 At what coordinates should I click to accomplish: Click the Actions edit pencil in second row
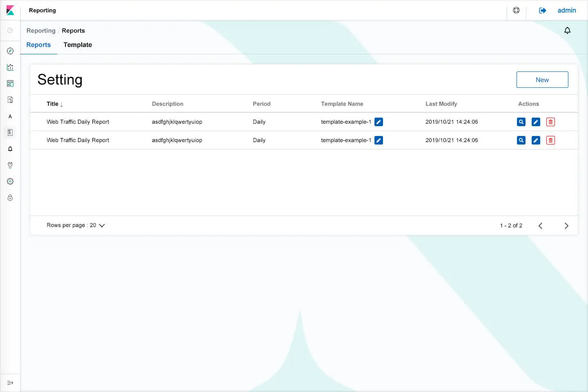[x=536, y=140]
